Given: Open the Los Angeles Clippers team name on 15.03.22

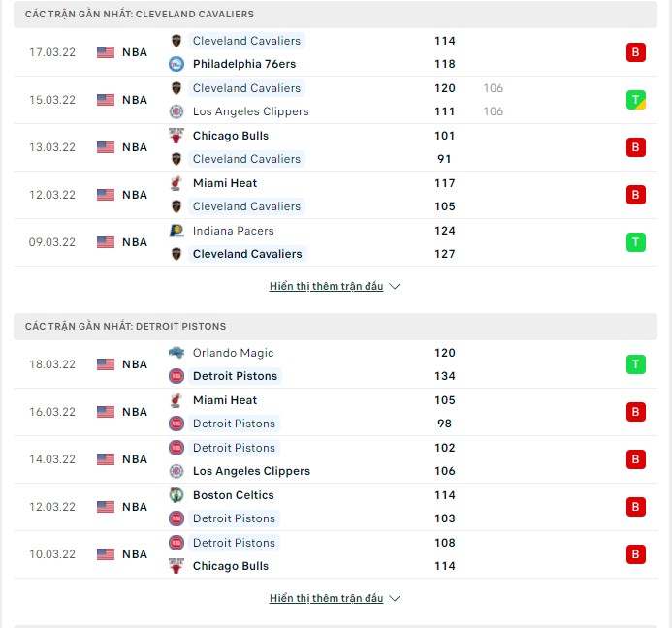Looking at the screenshot, I should [251, 111].
